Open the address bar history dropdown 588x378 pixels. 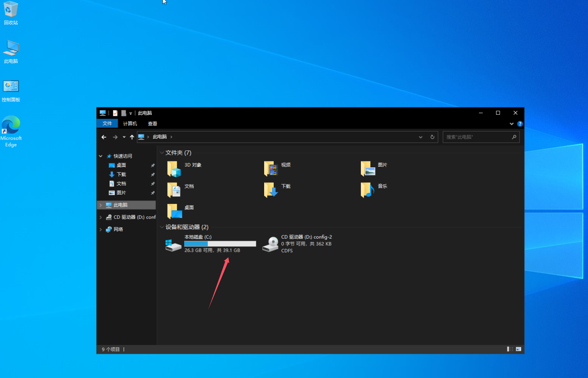421,137
